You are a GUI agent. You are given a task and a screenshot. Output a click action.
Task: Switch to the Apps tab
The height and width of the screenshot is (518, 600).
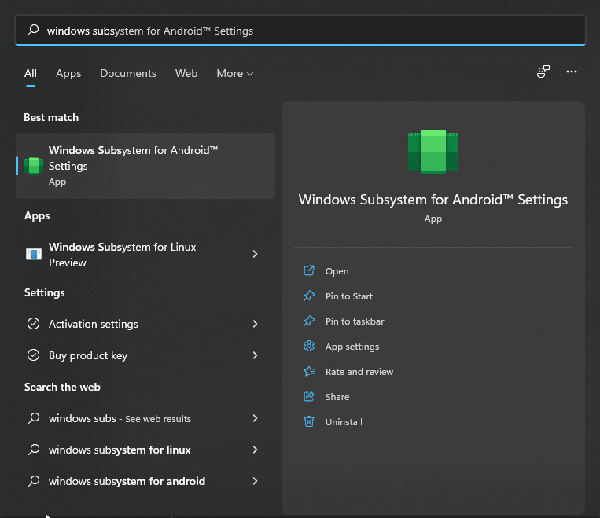[68, 73]
